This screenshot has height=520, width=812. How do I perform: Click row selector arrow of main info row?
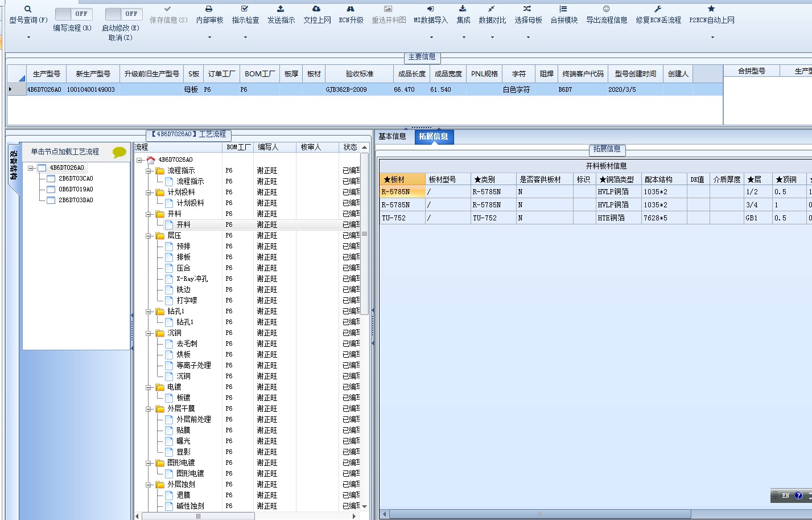[x=17, y=89]
